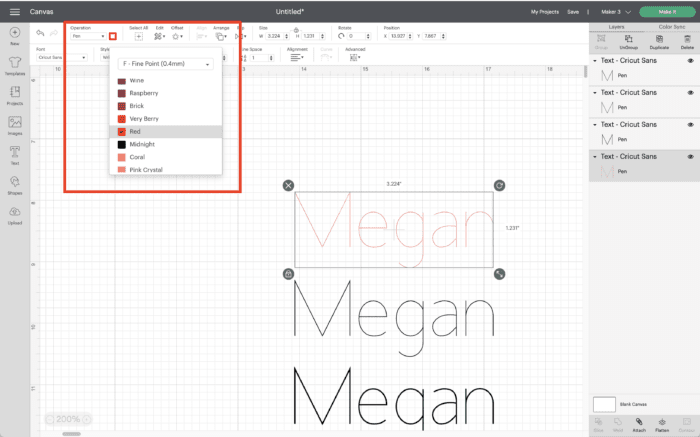700x437 pixels.
Task: Click the Undo arrow
Action: pyautogui.click(x=39, y=35)
